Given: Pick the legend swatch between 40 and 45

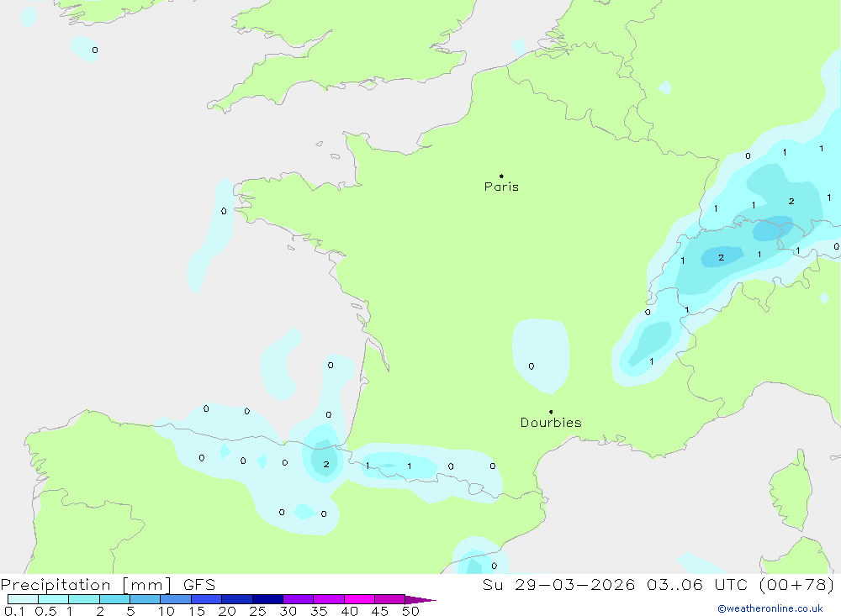Looking at the screenshot, I should coord(359,599).
